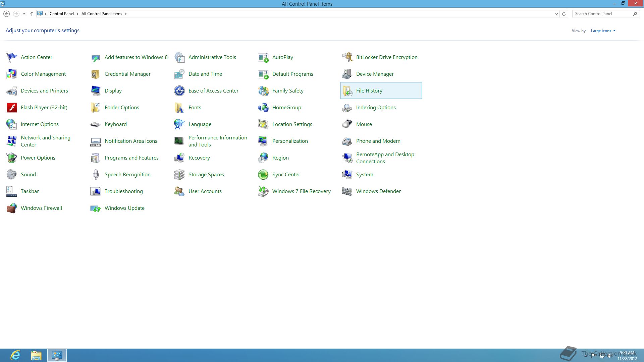The height and width of the screenshot is (362, 644).
Task: Open the User Accounts people icon
Action: [179, 191]
